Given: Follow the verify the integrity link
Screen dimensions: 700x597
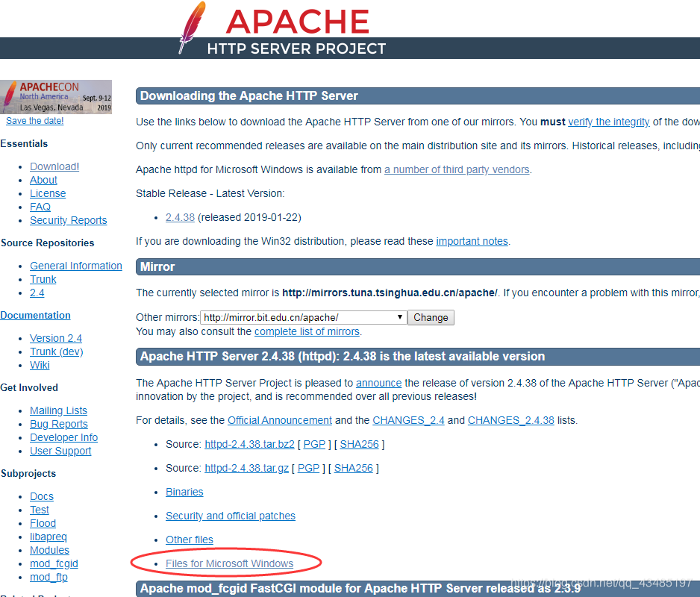Looking at the screenshot, I should (x=608, y=122).
